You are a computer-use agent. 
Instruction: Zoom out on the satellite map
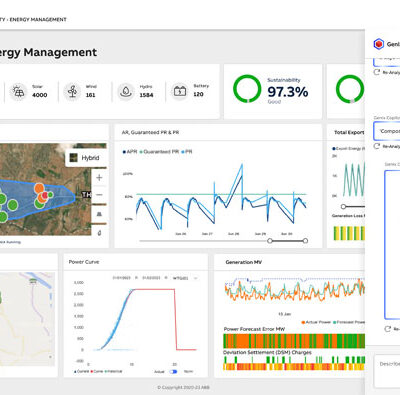coord(99,195)
